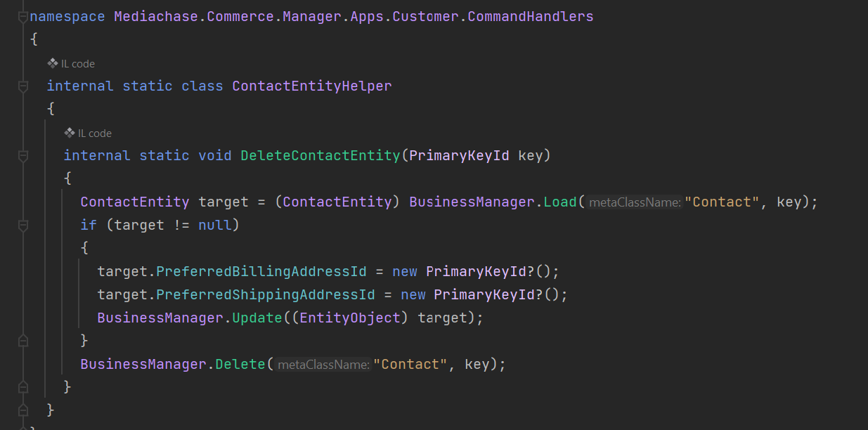Click the ContactEntityHelper class name

(x=311, y=86)
